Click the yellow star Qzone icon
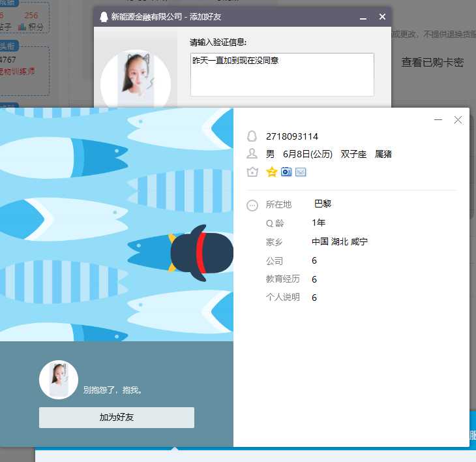This screenshot has width=476, height=462. pos(271,172)
